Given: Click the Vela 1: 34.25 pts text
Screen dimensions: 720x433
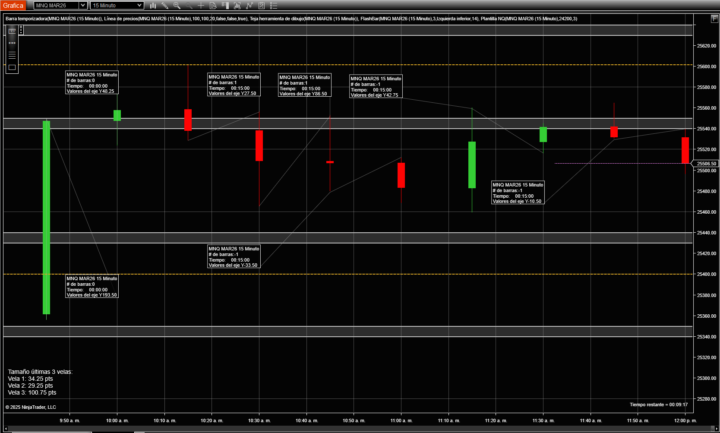Looking at the screenshot, I should tap(30, 379).
